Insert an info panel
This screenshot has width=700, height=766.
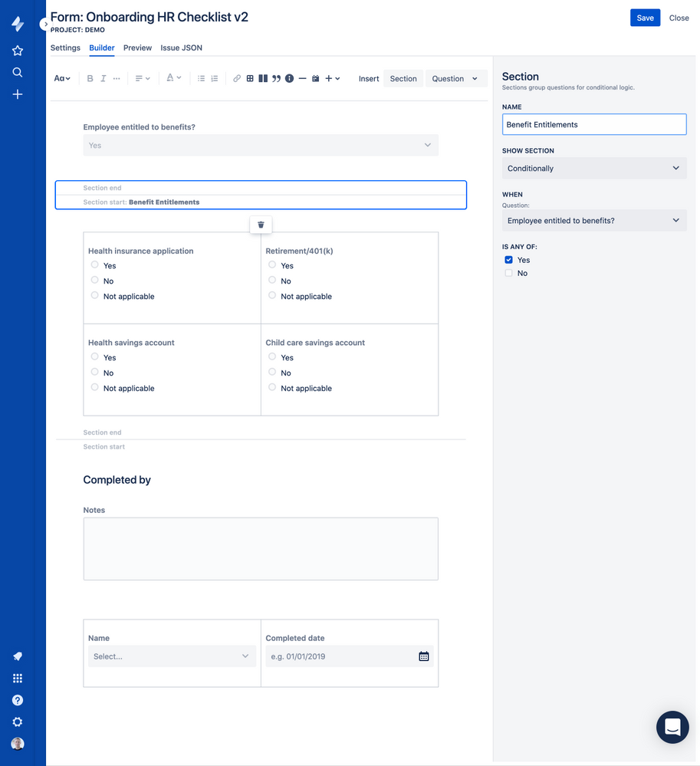click(289, 79)
